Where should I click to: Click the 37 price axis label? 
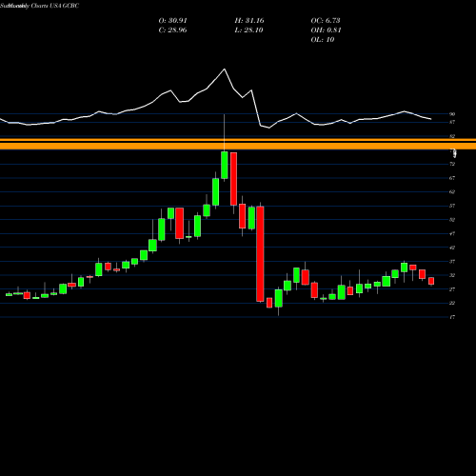pyautogui.click(x=452, y=262)
